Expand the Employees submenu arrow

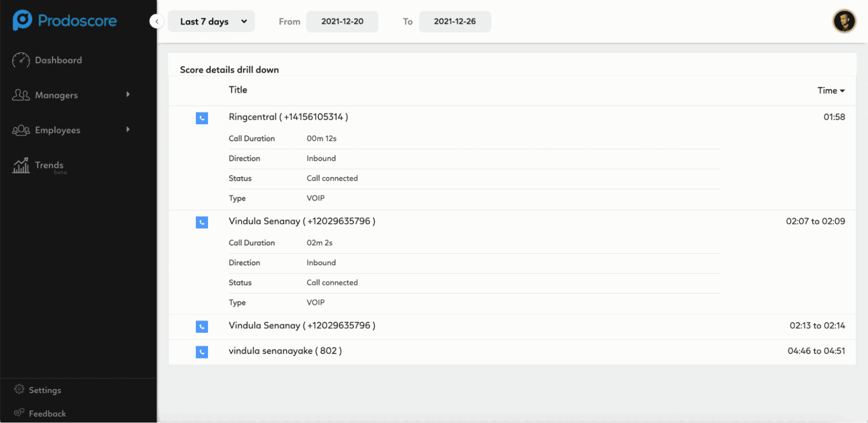pos(128,130)
